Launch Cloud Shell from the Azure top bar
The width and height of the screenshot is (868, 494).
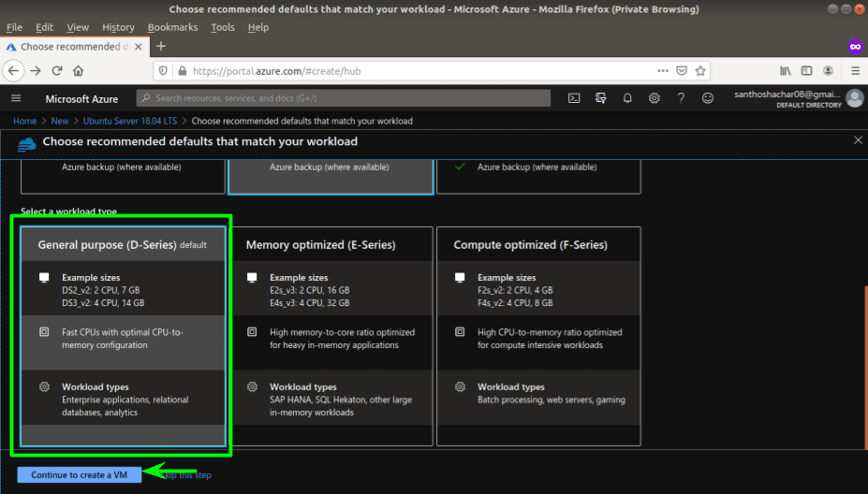[574, 98]
